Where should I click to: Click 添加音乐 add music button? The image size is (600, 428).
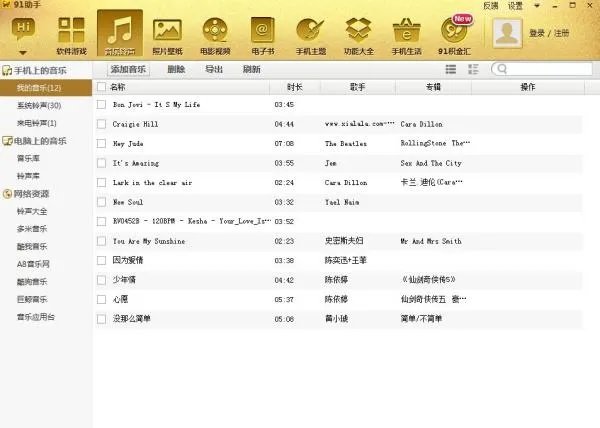128,69
